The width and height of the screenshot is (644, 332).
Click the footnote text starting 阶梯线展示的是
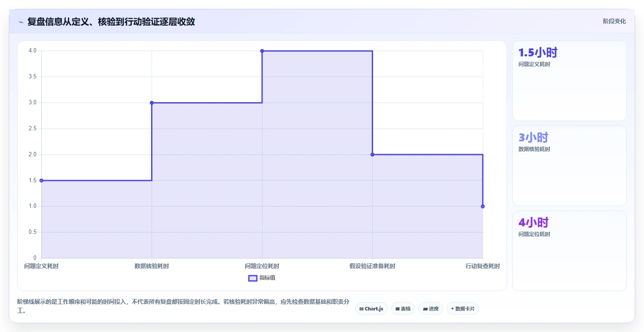183,306
